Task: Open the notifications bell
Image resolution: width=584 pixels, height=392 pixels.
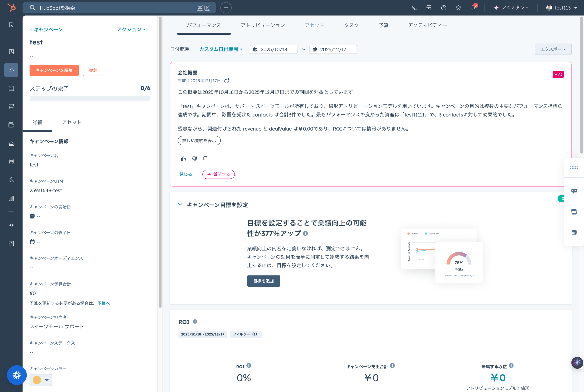Action: (x=473, y=8)
